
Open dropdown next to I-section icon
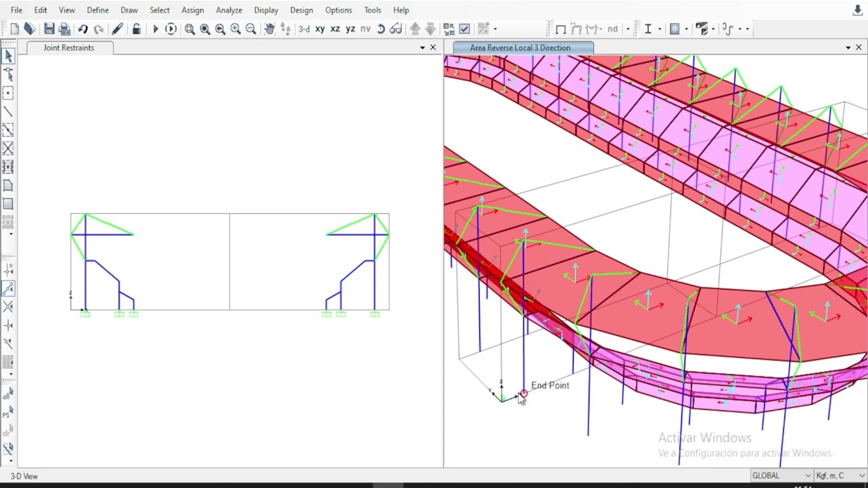659,28
